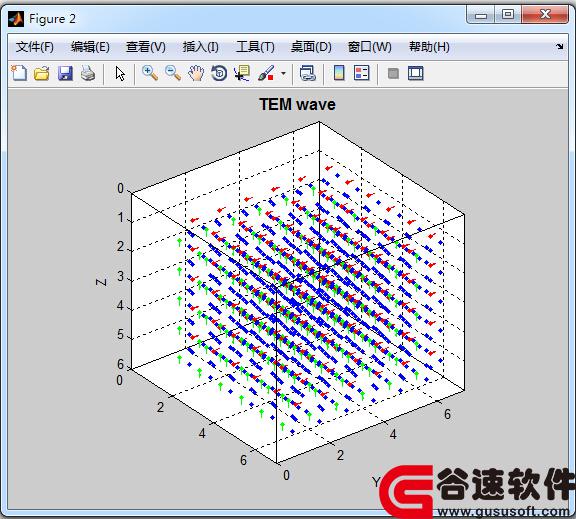Open the 工具(T) menu

click(x=255, y=47)
